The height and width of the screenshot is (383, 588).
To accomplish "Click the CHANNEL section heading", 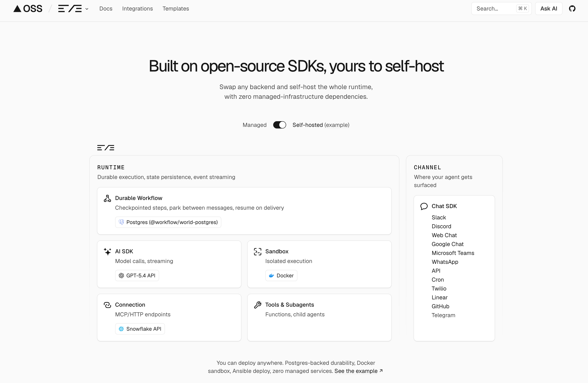I will click(427, 167).
